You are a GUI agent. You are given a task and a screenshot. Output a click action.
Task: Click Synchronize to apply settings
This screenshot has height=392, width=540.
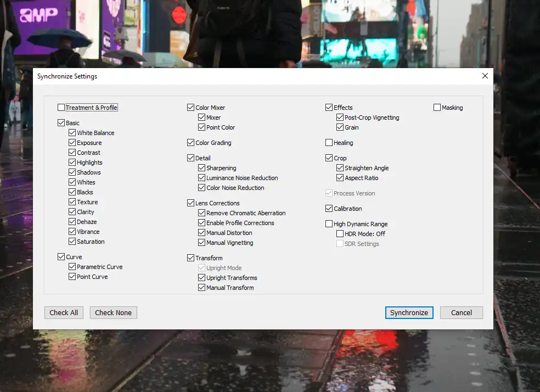click(409, 312)
